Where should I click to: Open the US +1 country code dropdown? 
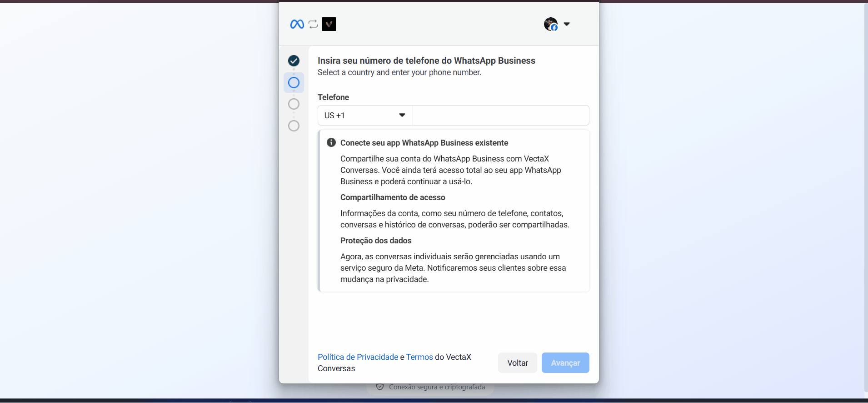coord(365,116)
